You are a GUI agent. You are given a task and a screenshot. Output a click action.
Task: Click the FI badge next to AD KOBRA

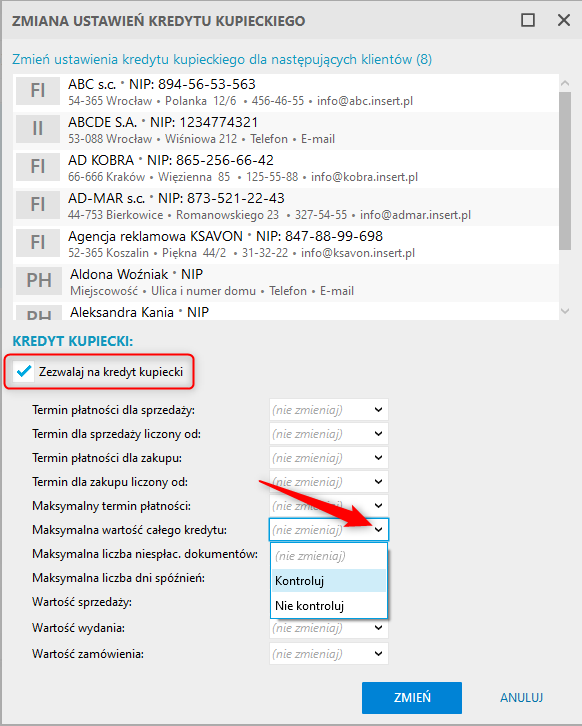point(38,167)
